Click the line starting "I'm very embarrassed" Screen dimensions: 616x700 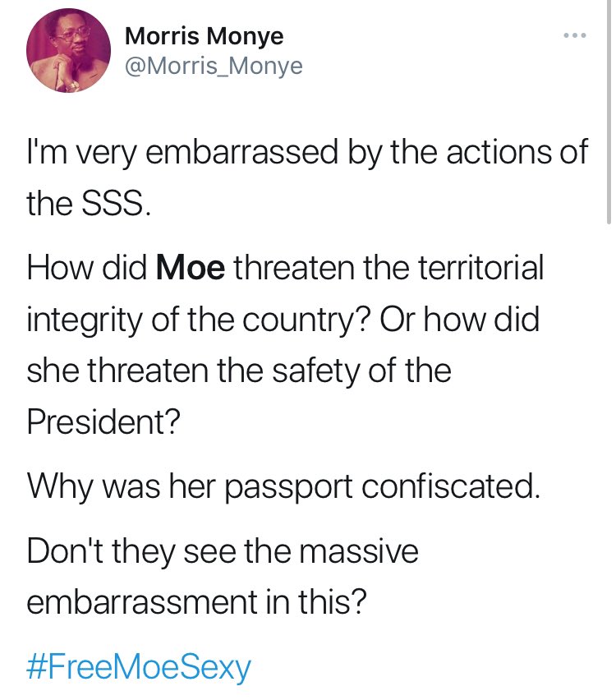coord(307,153)
